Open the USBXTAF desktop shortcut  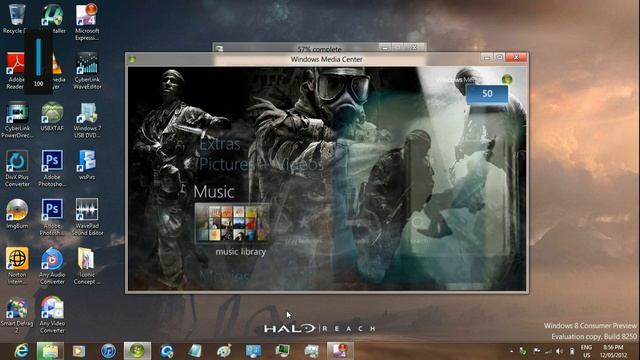click(52, 116)
